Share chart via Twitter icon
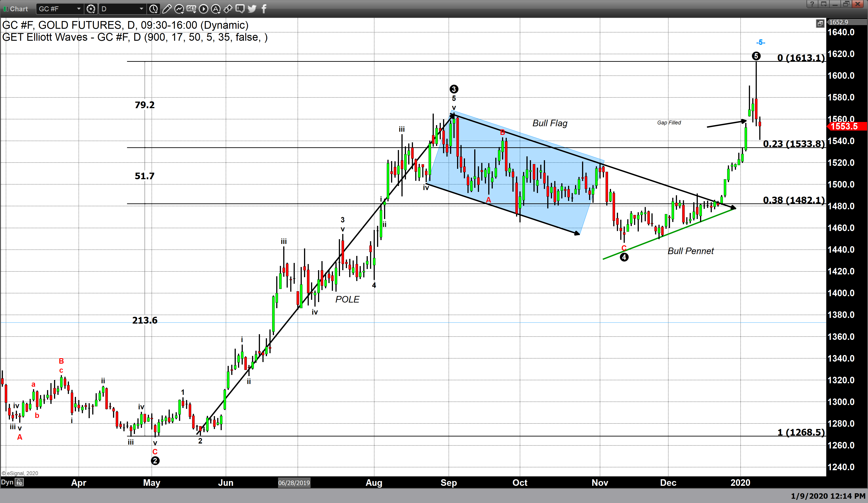 [x=252, y=9]
